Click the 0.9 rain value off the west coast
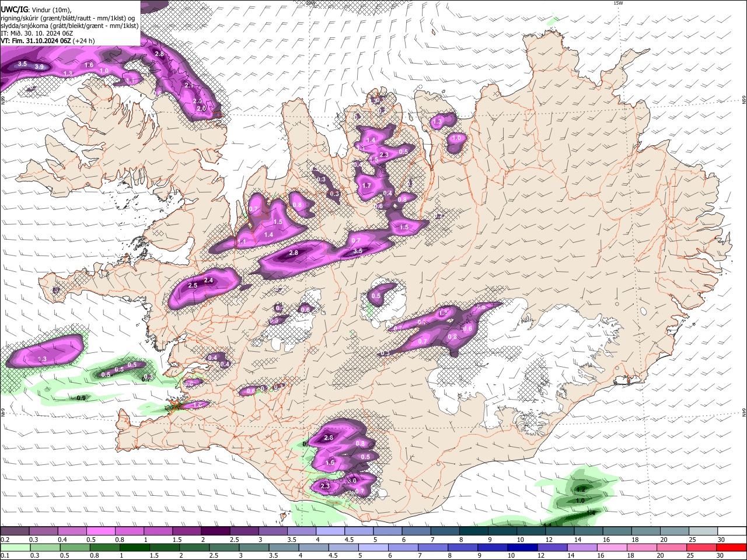747x560 pixels. click(82, 398)
